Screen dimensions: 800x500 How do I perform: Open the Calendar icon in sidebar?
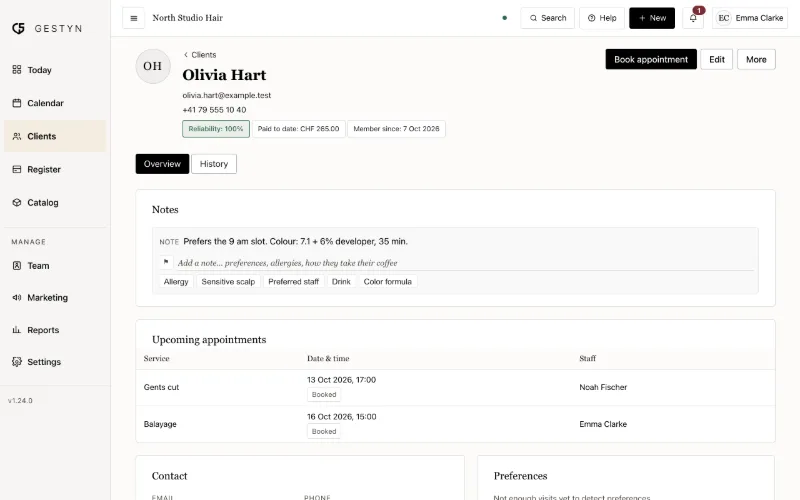(17, 103)
